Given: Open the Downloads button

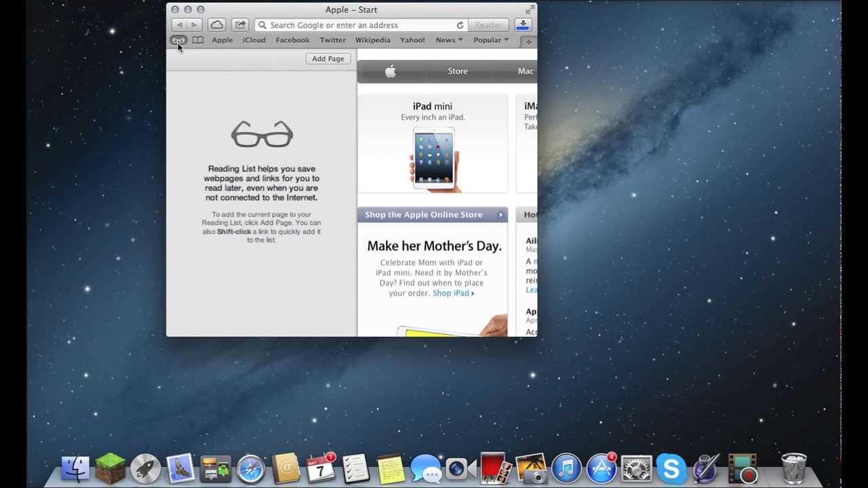Looking at the screenshot, I should pos(523,25).
